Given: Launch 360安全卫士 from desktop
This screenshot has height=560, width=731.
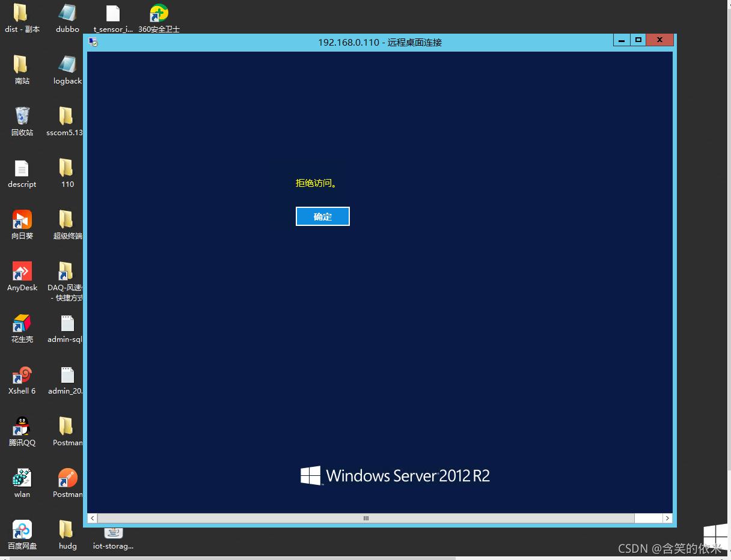Looking at the screenshot, I should [159, 13].
